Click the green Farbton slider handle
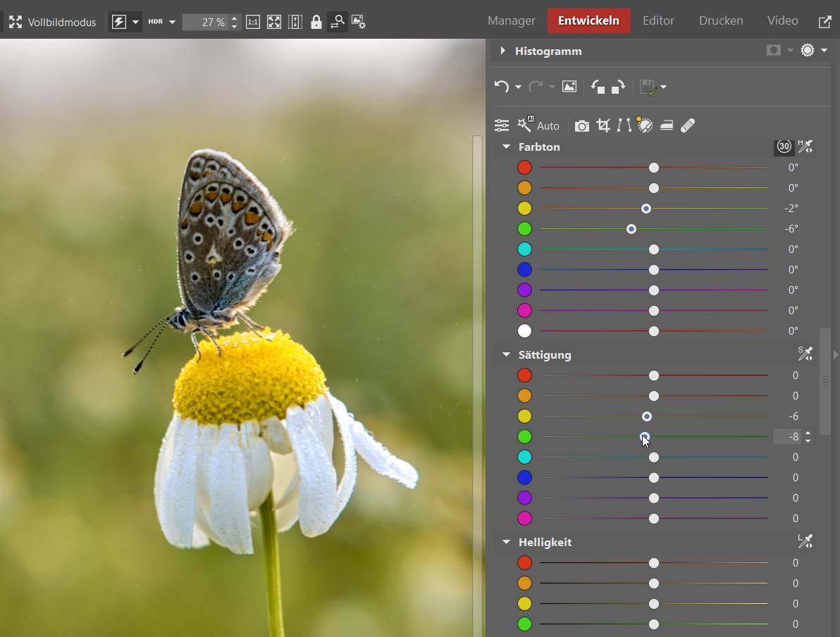Image resolution: width=840 pixels, height=637 pixels. (631, 229)
